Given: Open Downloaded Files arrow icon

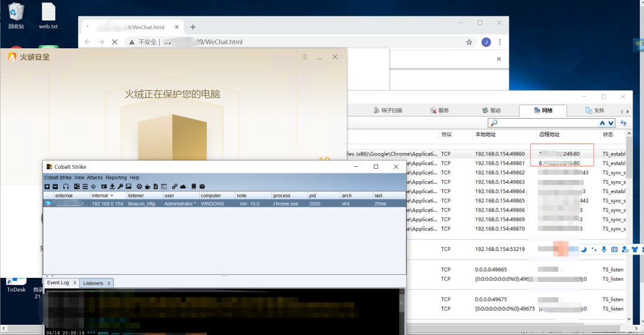Looking at the screenshot, I should pos(112,187).
